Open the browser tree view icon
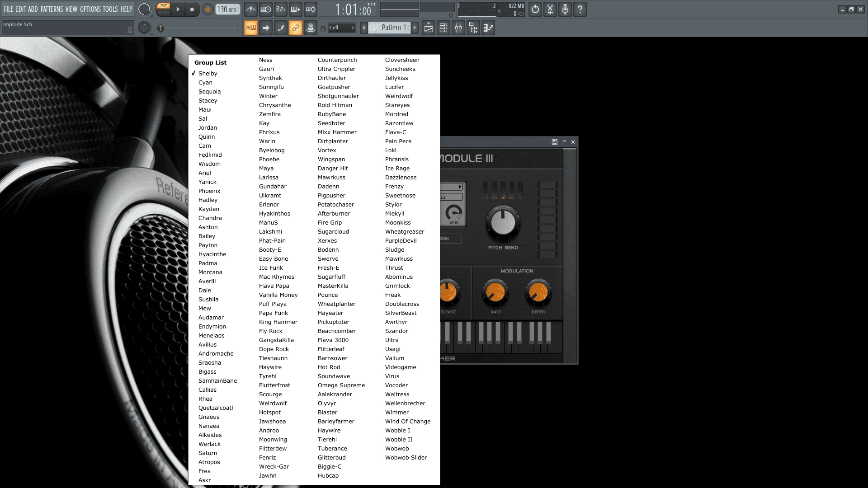The width and height of the screenshot is (868, 488). coord(473,28)
